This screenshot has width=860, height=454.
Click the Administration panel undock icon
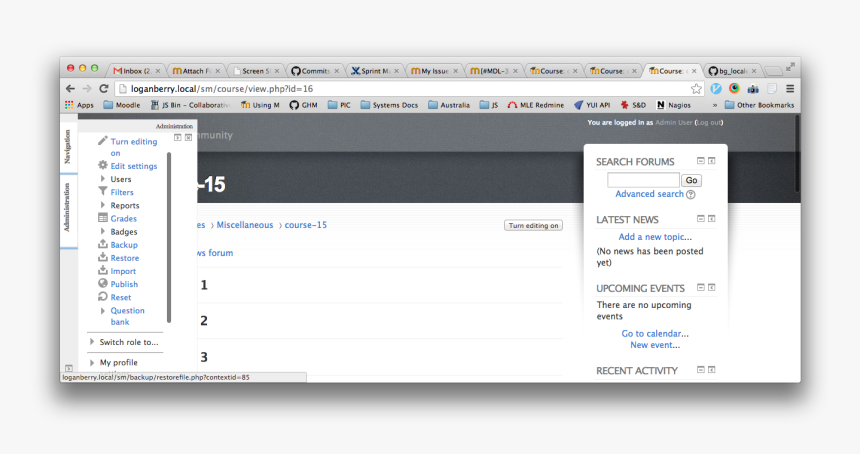click(178, 138)
